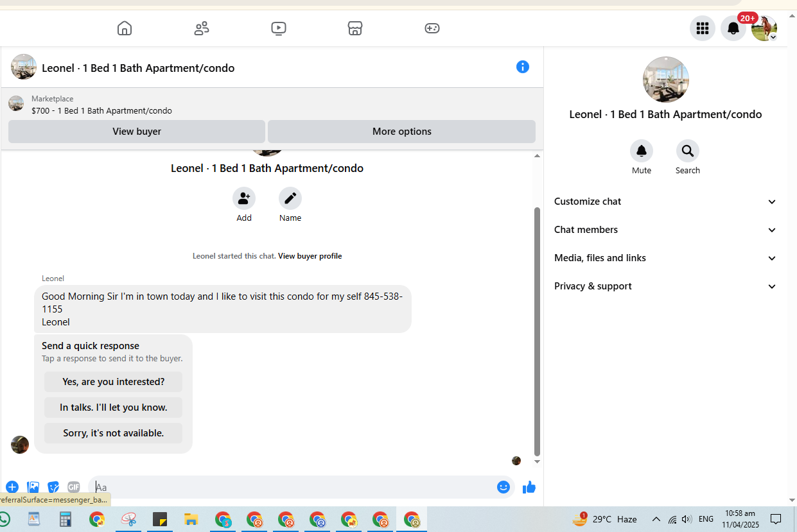
Task: Open Sticky Notes in the taskbar
Action: (x=160, y=519)
